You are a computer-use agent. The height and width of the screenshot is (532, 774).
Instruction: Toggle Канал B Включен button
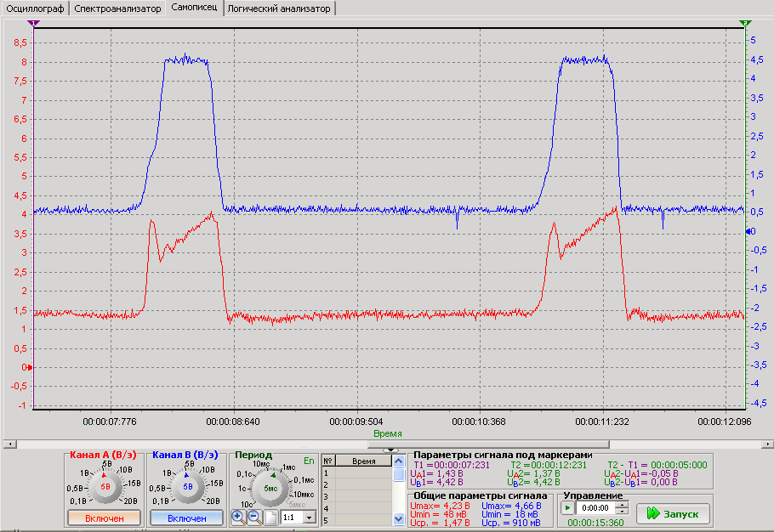186,518
